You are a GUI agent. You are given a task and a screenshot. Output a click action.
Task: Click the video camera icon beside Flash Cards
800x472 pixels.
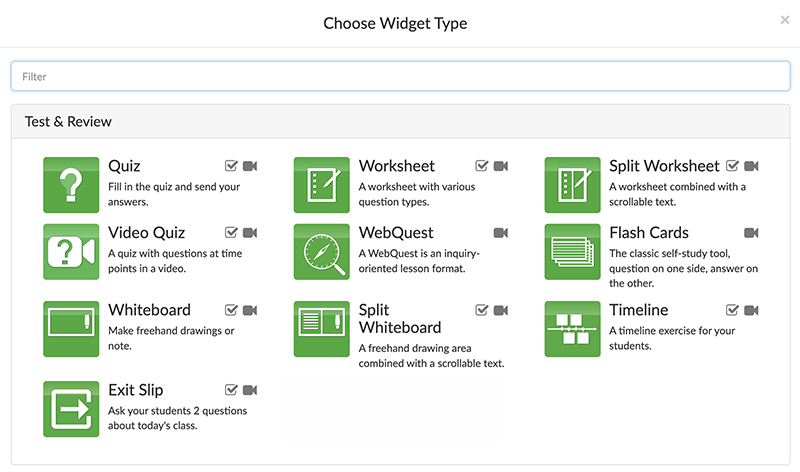point(751,233)
